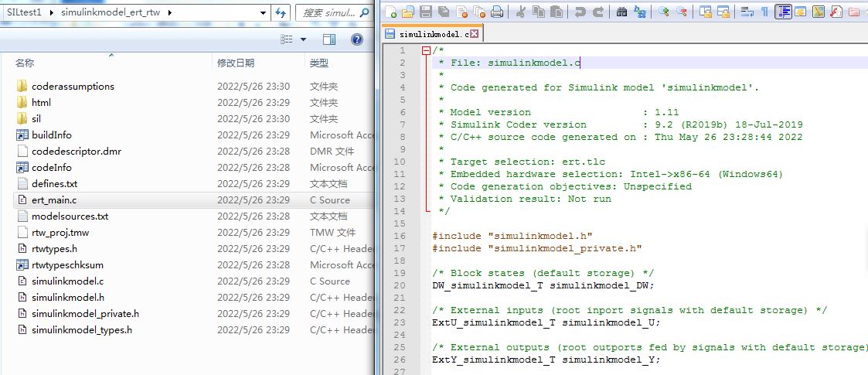Zoom out the editor text
The height and width of the screenshot is (375, 868).
pos(682,11)
